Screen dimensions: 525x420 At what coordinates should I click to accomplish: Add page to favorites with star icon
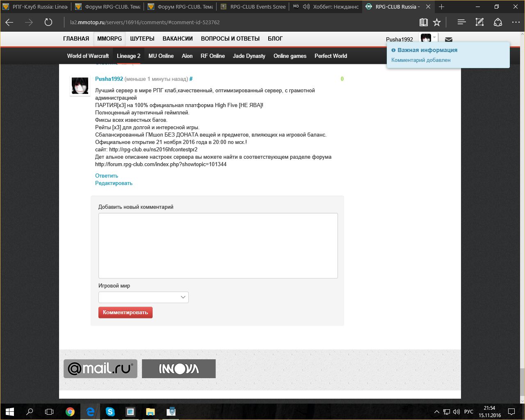(x=437, y=23)
